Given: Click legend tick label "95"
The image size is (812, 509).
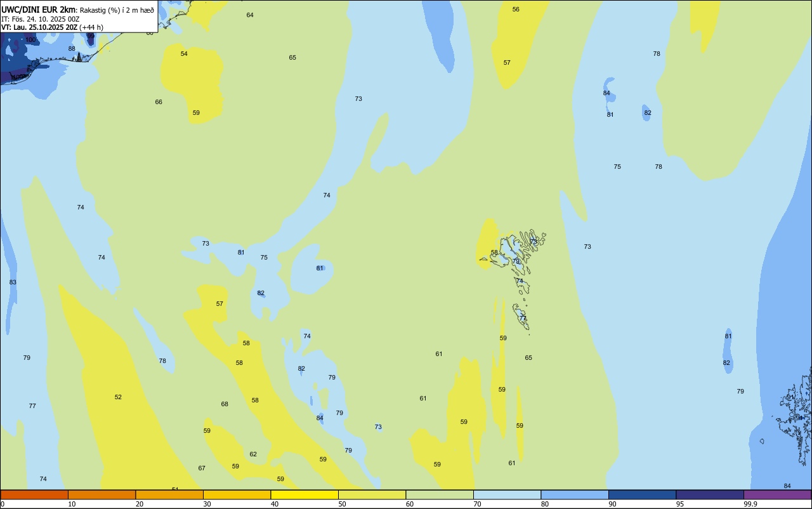Looking at the screenshot, I should coord(680,504).
